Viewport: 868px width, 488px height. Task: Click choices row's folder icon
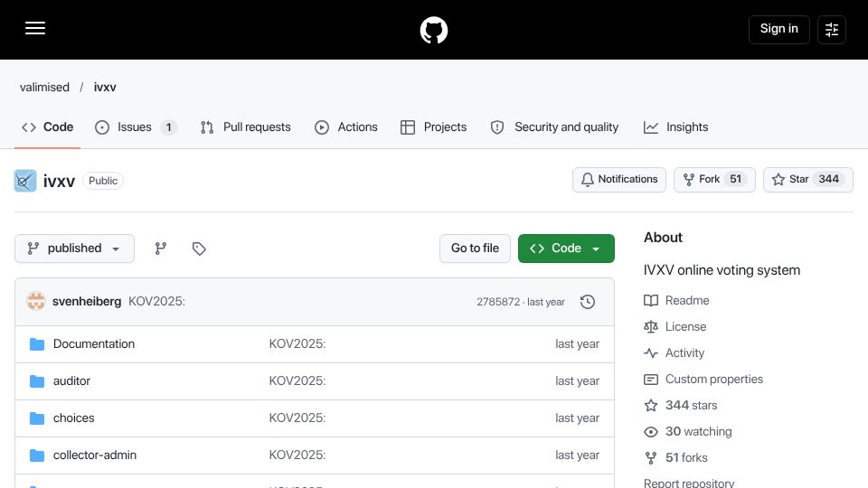pos(37,418)
